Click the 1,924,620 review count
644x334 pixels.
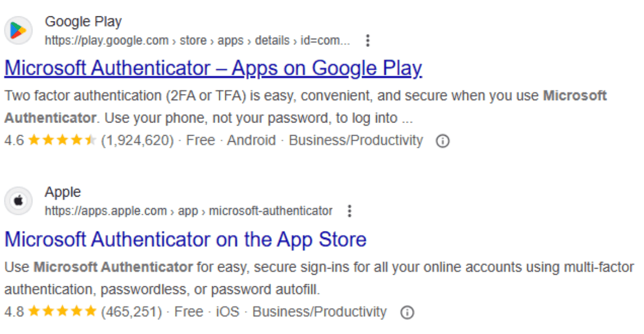point(137,140)
